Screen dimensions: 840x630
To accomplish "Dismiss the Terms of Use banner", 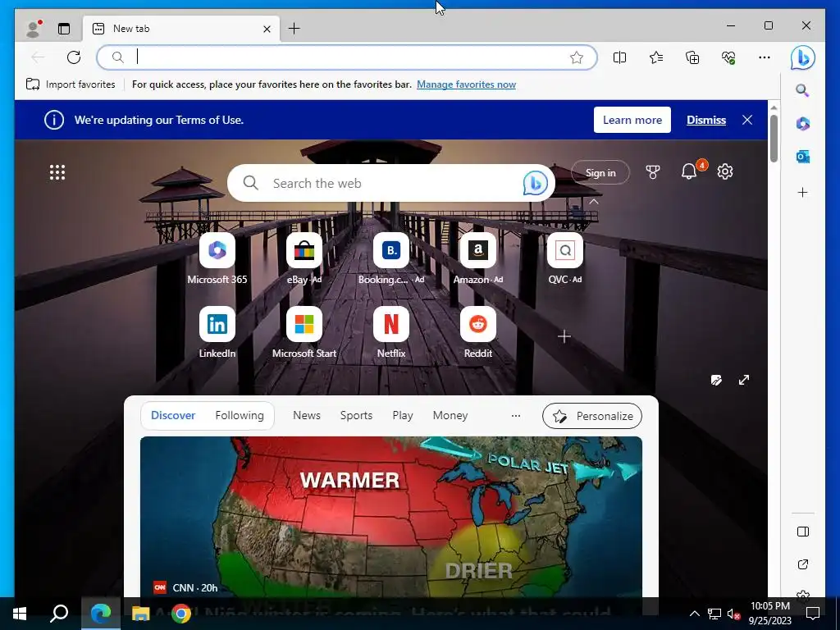I will pyautogui.click(x=706, y=120).
